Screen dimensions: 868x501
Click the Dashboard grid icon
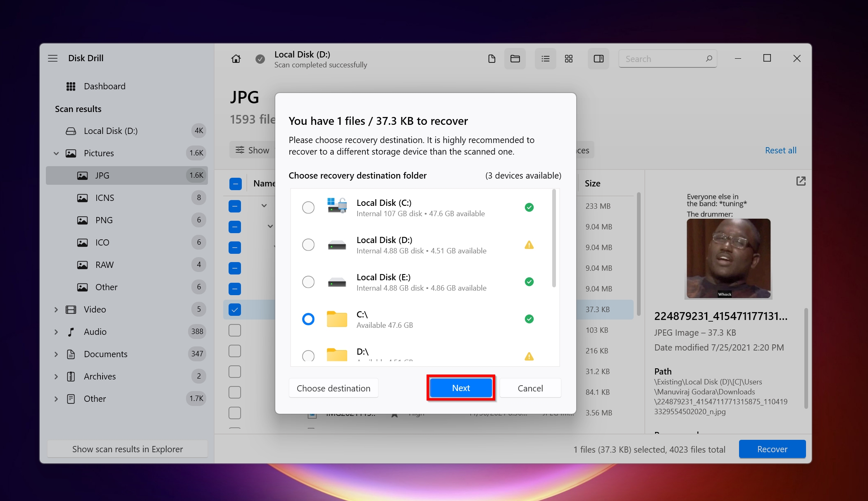[x=71, y=86]
